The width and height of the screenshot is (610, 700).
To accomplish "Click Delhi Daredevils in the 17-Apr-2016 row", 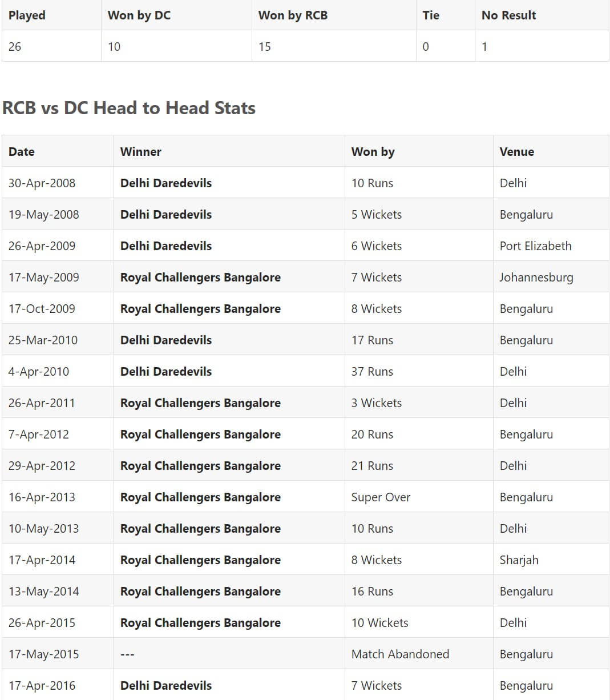I will pos(166,686).
